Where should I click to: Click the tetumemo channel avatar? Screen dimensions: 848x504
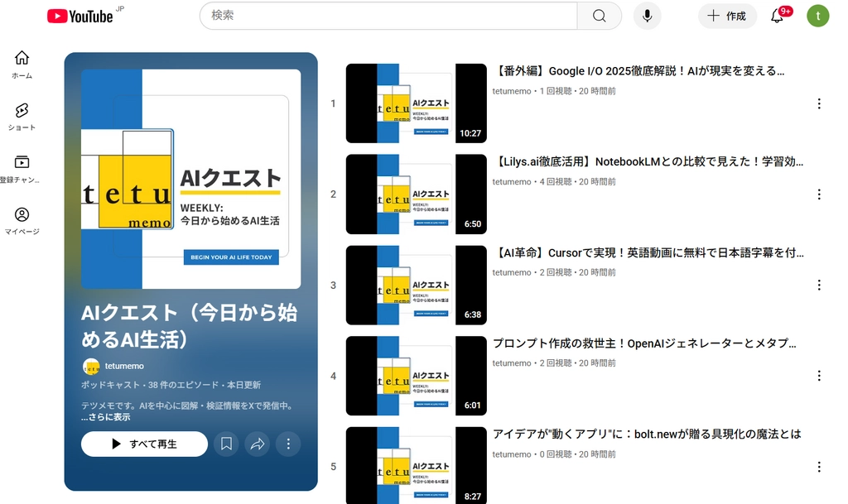(x=91, y=367)
